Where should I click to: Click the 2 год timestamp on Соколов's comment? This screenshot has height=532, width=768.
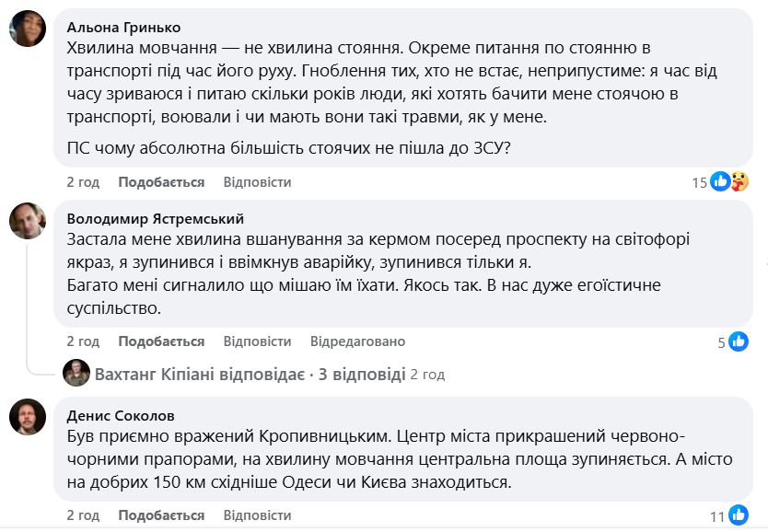point(83,515)
